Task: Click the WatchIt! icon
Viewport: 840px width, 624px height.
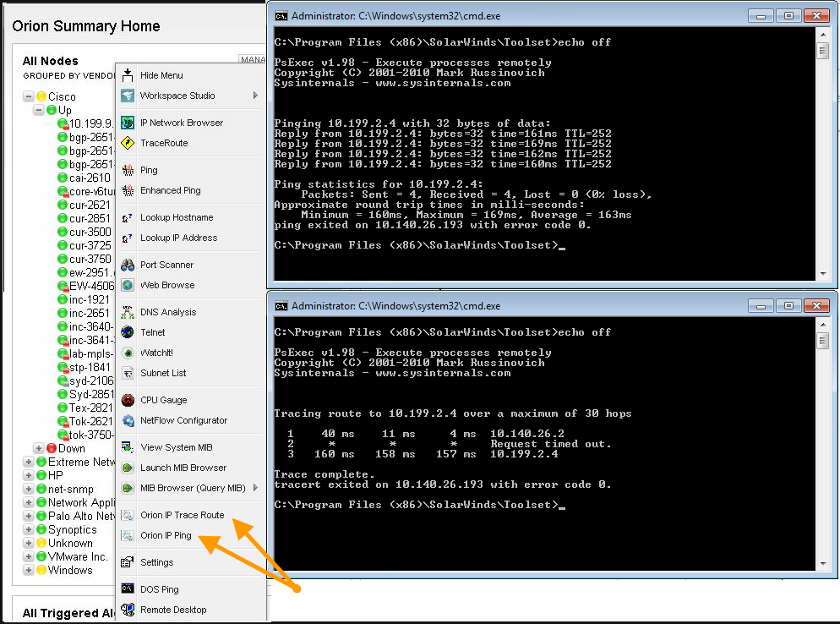Action: 128,353
